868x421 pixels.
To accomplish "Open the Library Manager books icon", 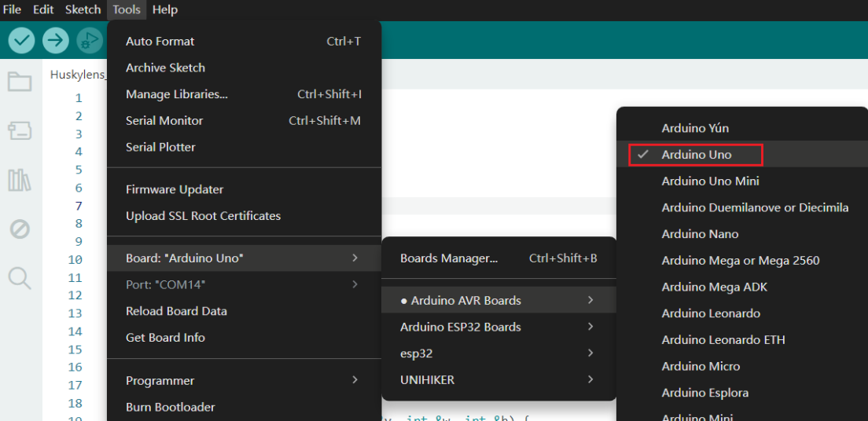I will (x=20, y=180).
